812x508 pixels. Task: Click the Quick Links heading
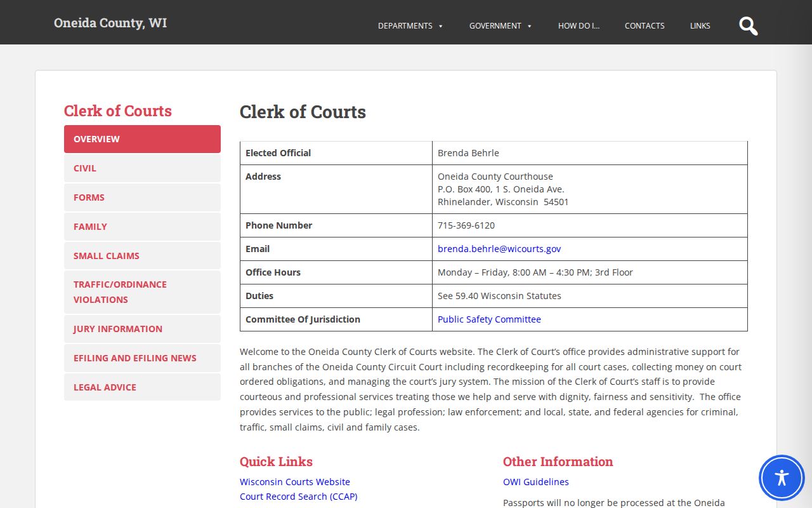point(276,462)
